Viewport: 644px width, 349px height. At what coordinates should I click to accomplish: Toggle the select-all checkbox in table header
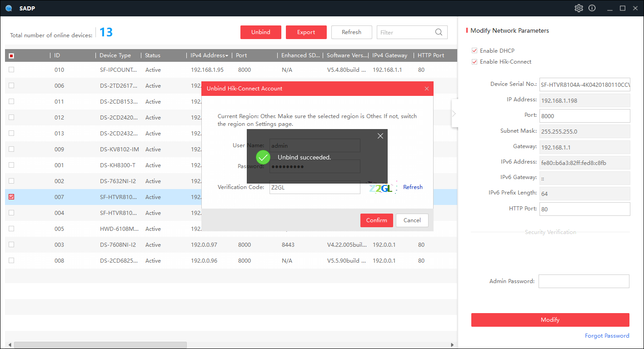click(x=11, y=55)
